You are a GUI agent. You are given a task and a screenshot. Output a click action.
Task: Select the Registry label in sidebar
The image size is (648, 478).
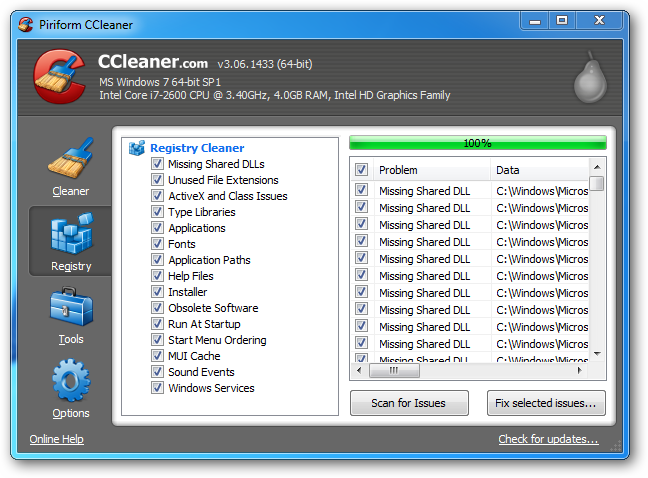(x=71, y=266)
